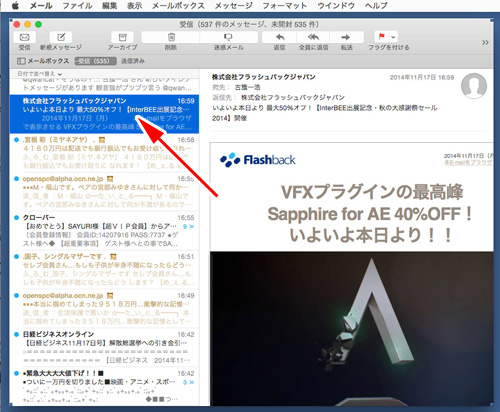This screenshot has height=412, width=500.
Task: Click the junk icon on the 16:49 openspc message
Action: tap(110, 296)
